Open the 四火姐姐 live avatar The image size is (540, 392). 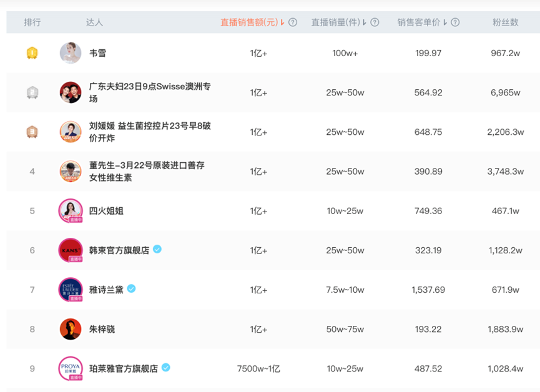point(71,211)
